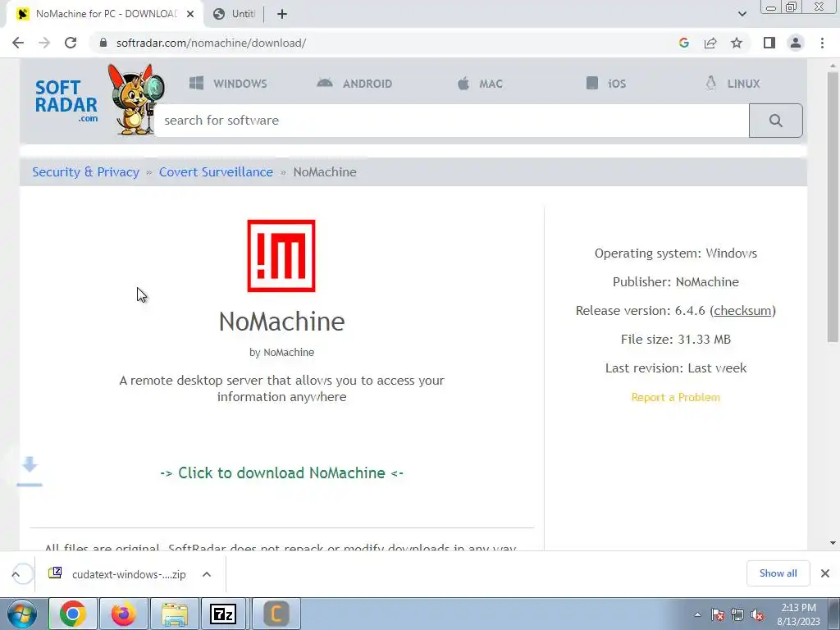Click Chrome in the taskbar
The image size is (840, 630).
(73, 614)
